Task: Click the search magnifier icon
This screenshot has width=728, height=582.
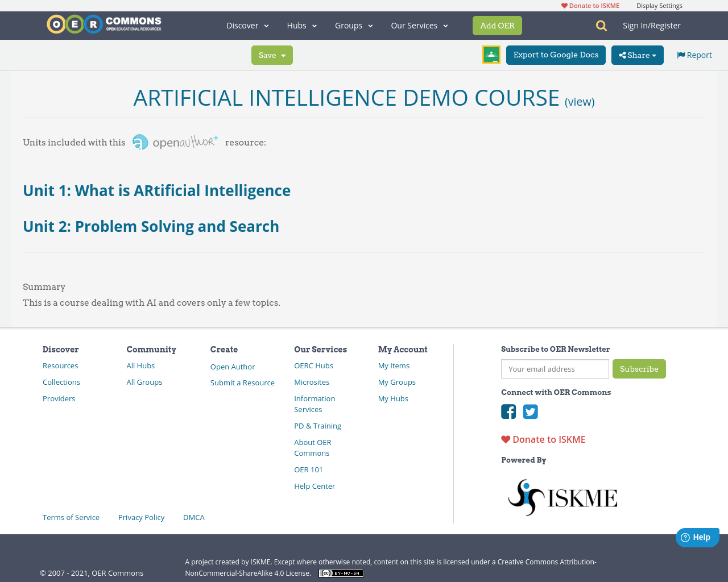Action: click(601, 26)
